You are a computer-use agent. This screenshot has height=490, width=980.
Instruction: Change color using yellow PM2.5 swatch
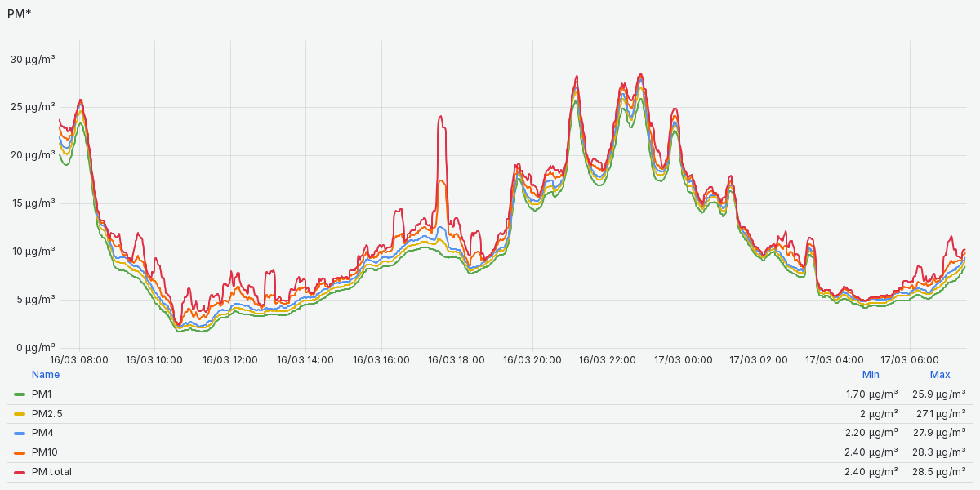tap(20, 414)
